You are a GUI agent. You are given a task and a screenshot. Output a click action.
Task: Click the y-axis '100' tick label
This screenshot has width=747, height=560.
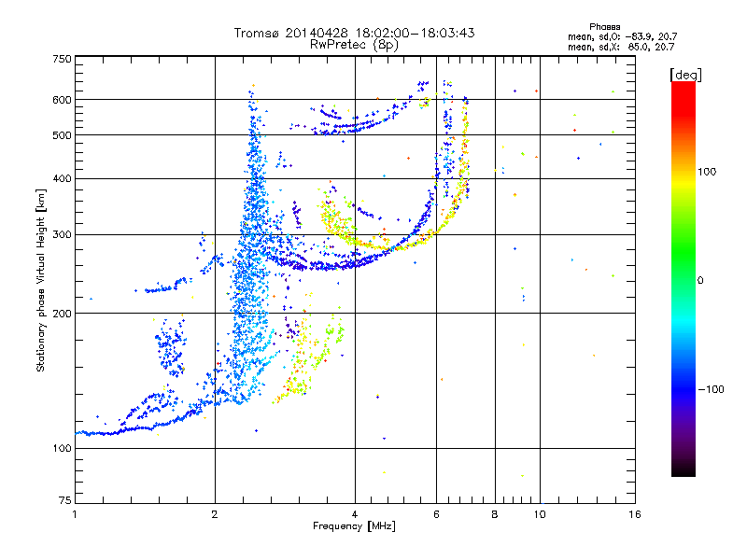(x=62, y=448)
